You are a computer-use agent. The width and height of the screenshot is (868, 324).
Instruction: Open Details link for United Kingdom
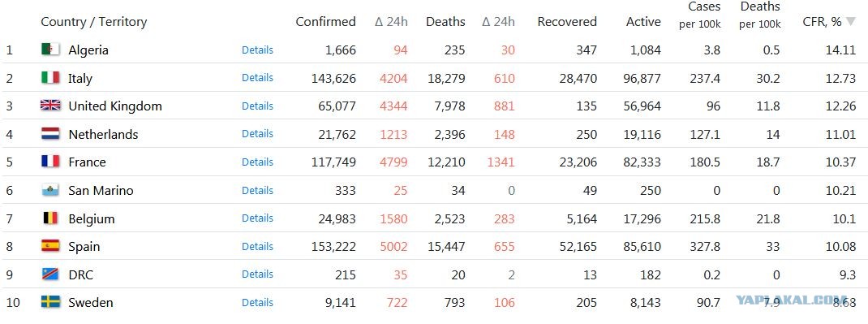pos(257,106)
